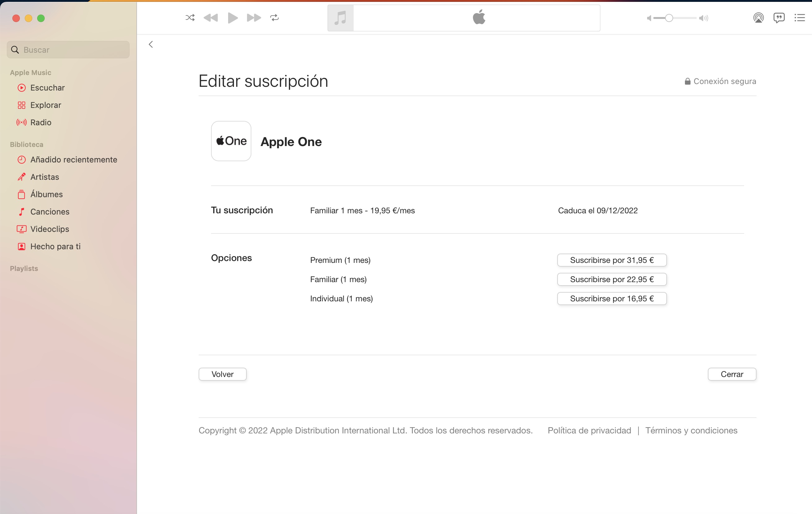812x514 pixels.
Task: Toggle shuffle playback
Action: (x=190, y=18)
